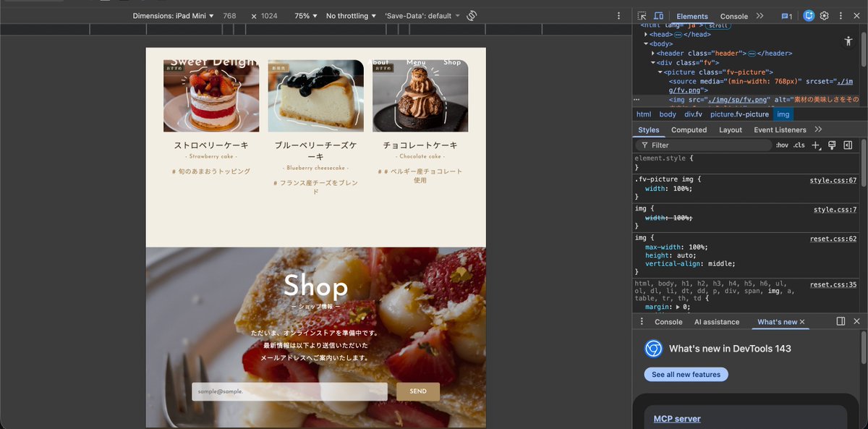
Task: Open DevTools settings gear
Action: tap(824, 15)
